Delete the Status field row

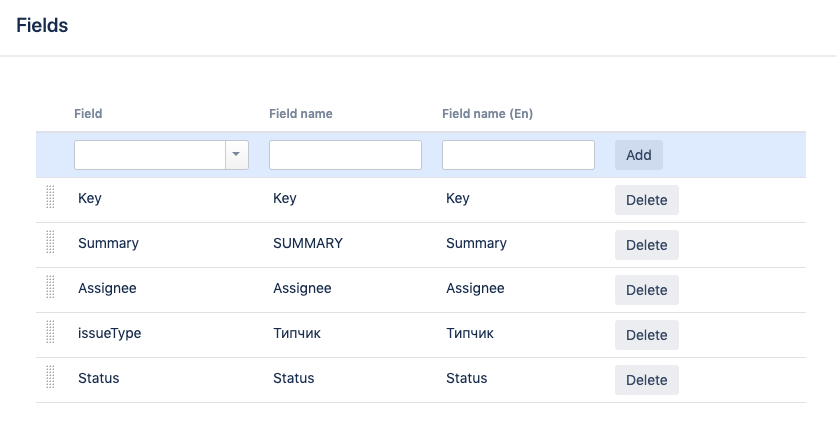click(x=646, y=380)
